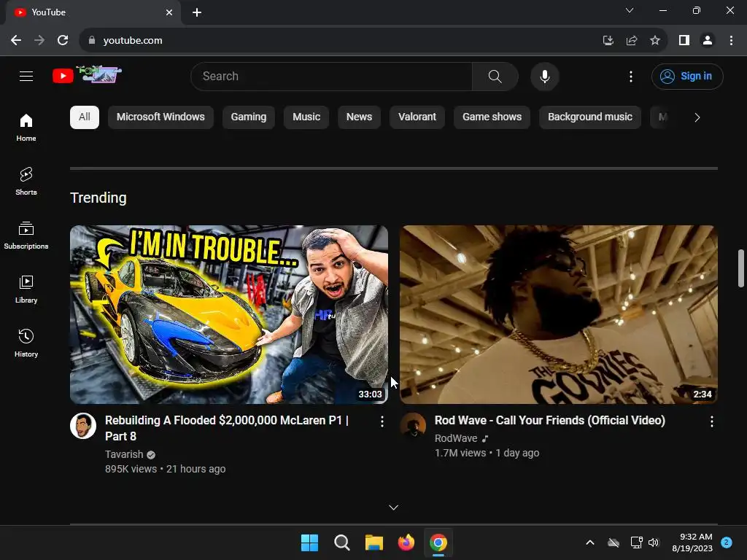This screenshot has height=560, width=747.
Task: Open Rod Wave Call Your Friends title
Action: (550, 421)
